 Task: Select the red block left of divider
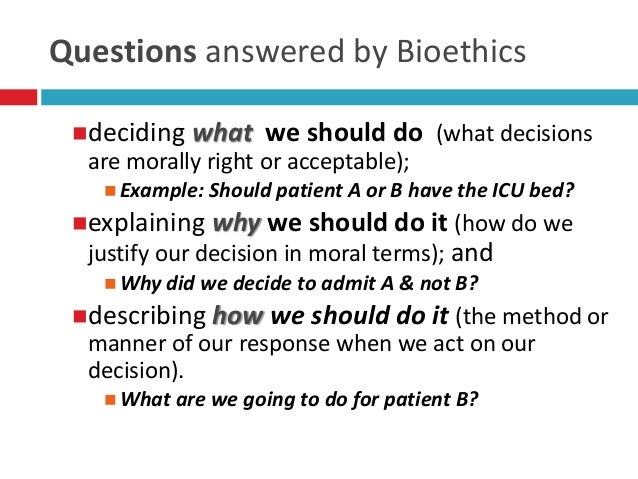18,97
